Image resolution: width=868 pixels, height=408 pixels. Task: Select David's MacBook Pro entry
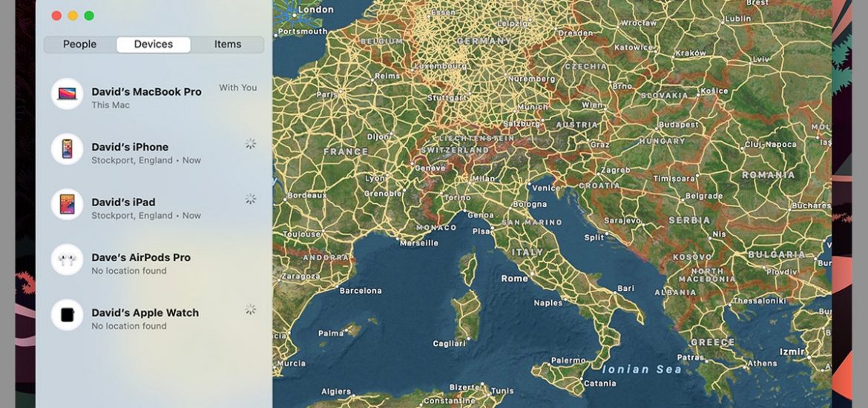click(154, 94)
